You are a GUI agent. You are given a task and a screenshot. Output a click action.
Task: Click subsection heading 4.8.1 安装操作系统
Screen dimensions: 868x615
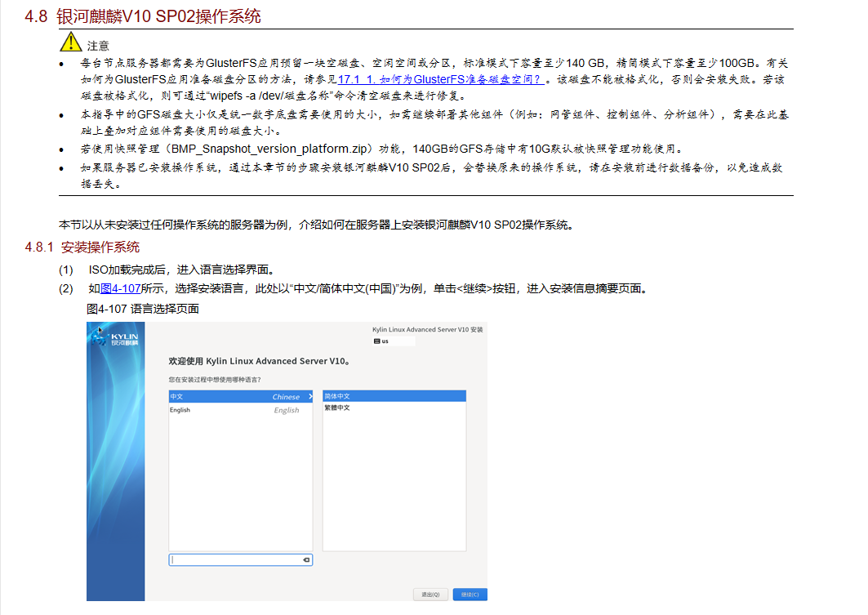pyautogui.click(x=82, y=247)
